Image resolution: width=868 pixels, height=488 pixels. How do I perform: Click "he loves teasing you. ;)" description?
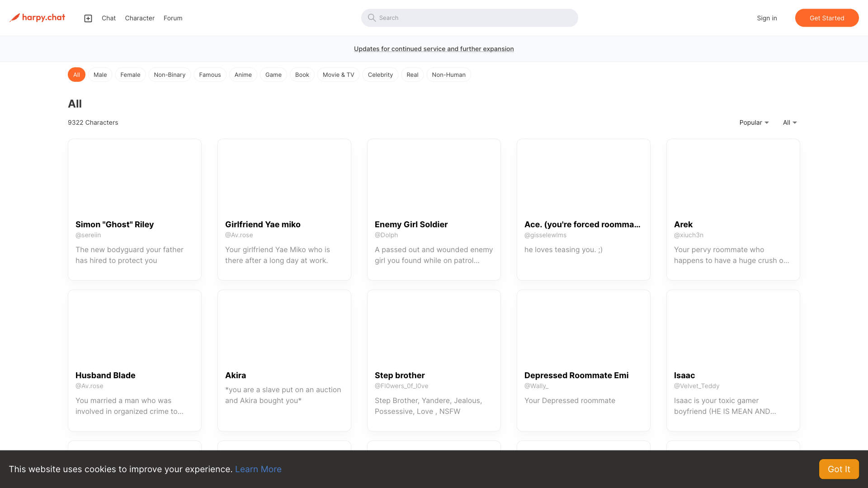[563, 249]
